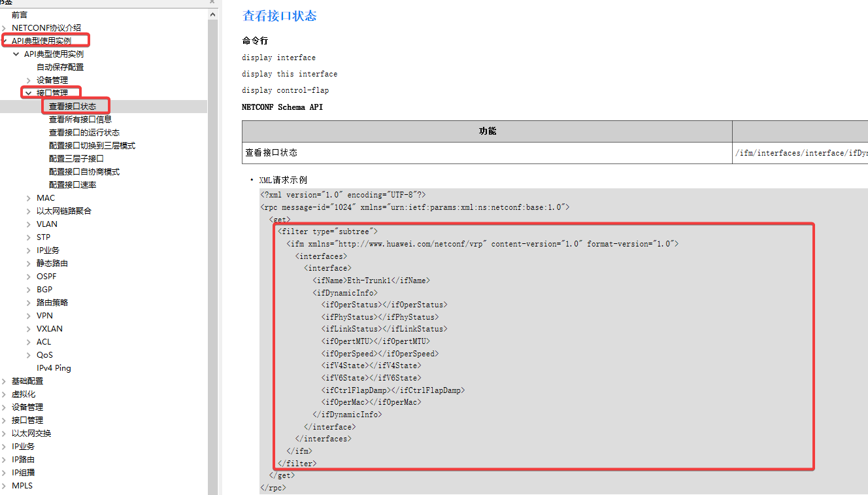This screenshot has width=868, height=495.
Task: Click the <ifOpertMTU> XML line
Action: tap(375, 341)
